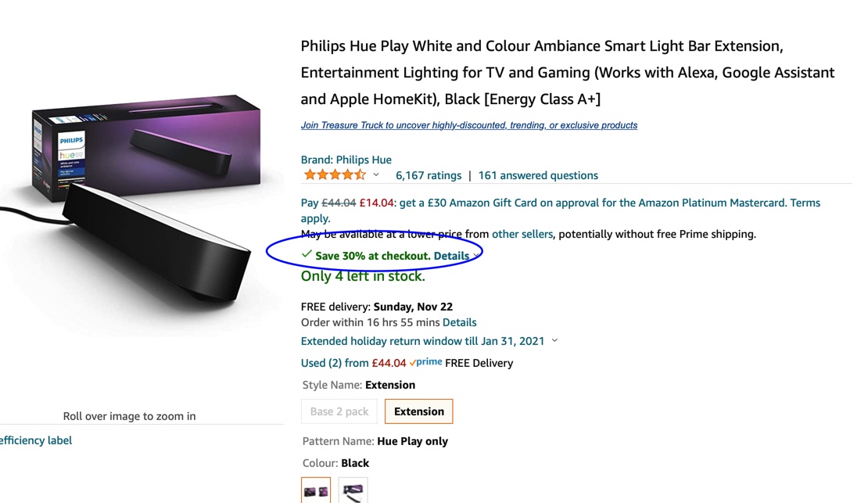Screen dimensions: 868x503
Task: Click the green checkmark beside Save 30%
Action: [307, 255]
